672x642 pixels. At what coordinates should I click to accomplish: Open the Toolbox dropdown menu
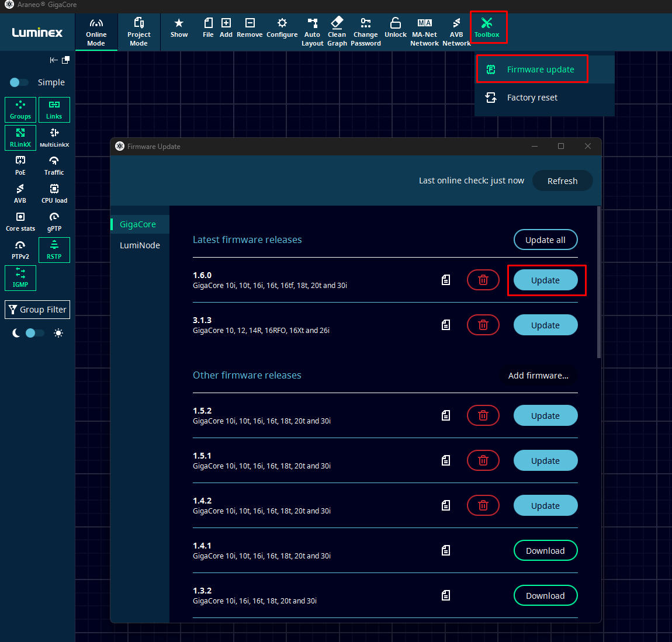pyautogui.click(x=487, y=28)
